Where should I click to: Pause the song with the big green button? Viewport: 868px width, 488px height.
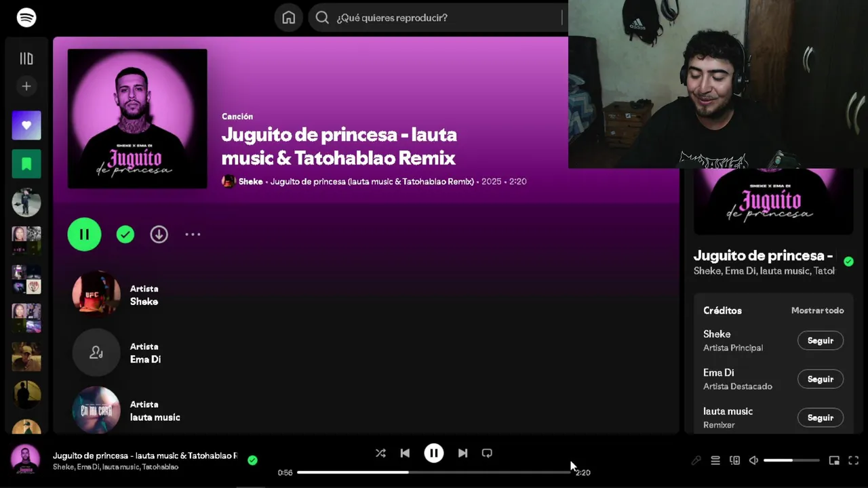[84, 235]
